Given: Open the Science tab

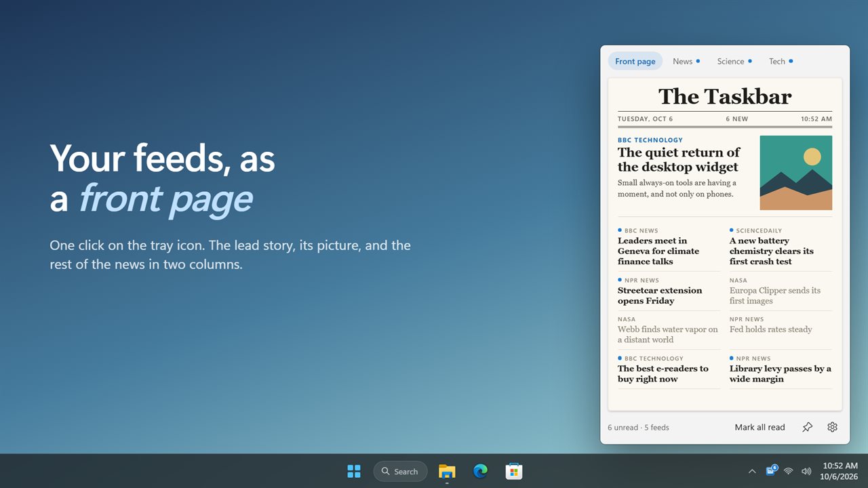Looking at the screenshot, I should [734, 61].
